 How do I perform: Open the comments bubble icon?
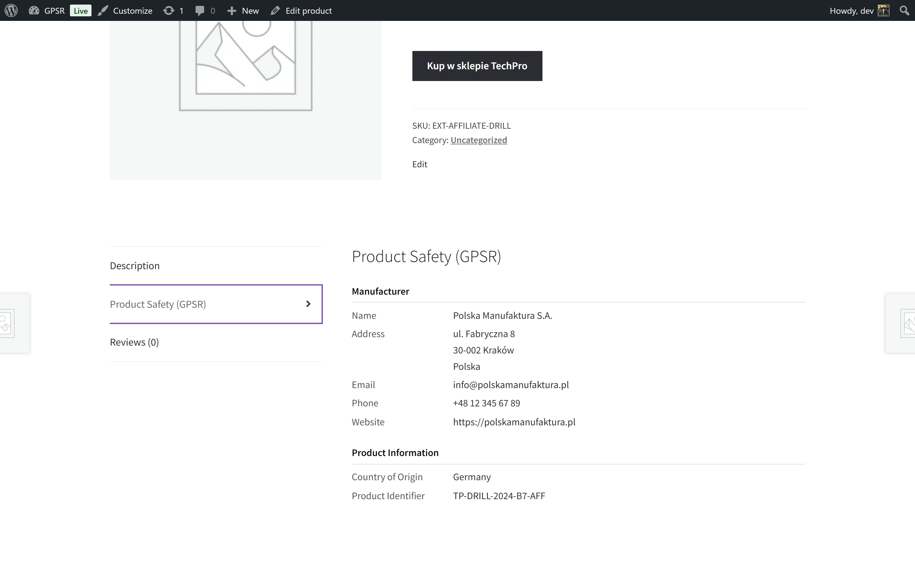[x=200, y=10]
